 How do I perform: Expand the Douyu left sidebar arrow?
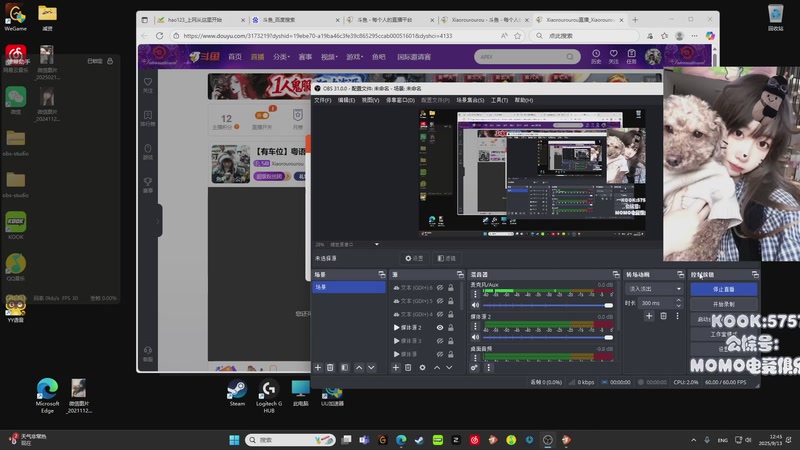pyautogui.click(x=158, y=221)
